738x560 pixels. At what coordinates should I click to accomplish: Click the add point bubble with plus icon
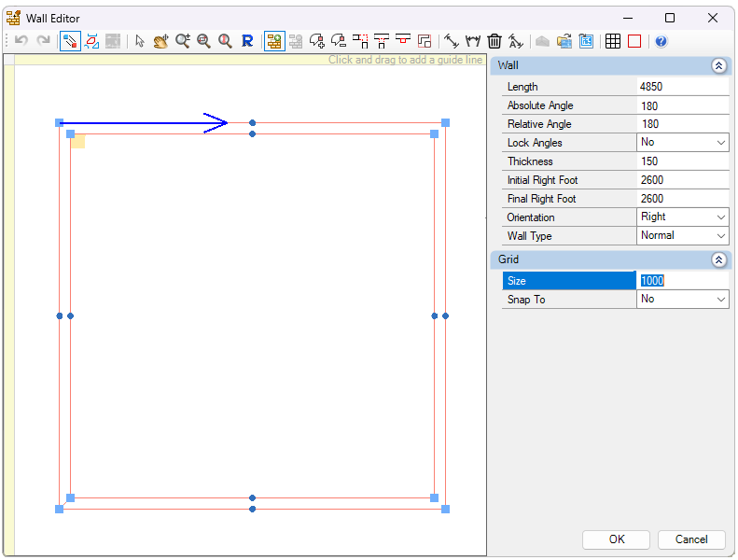(x=317, y=41)
